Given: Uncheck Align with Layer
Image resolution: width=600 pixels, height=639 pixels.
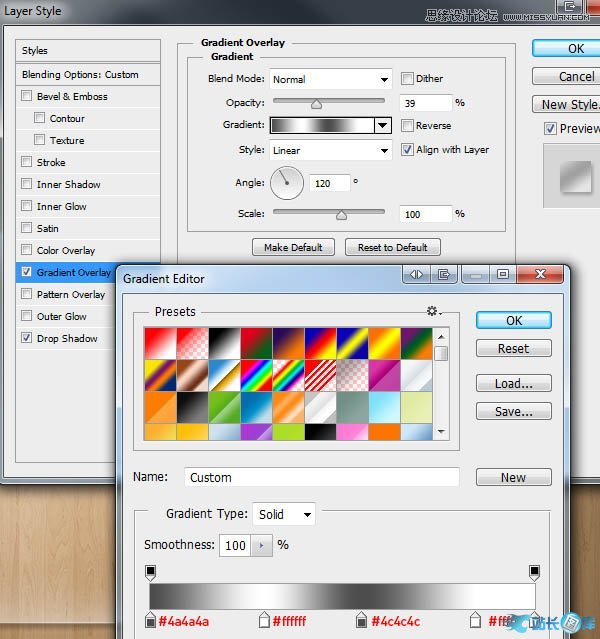Looking at the screenshot, I should pyautogui.click(x=408, y=150).
